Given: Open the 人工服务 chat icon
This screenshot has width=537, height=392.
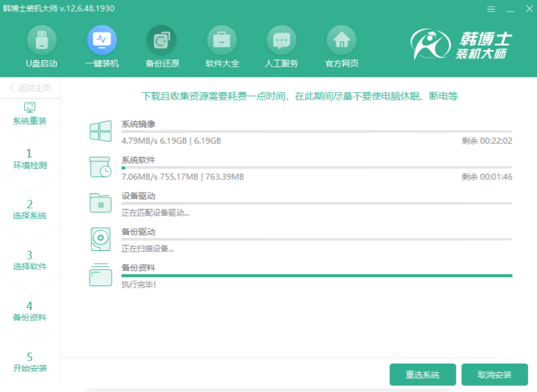Looking at the screenshot, I should (281, 41).
